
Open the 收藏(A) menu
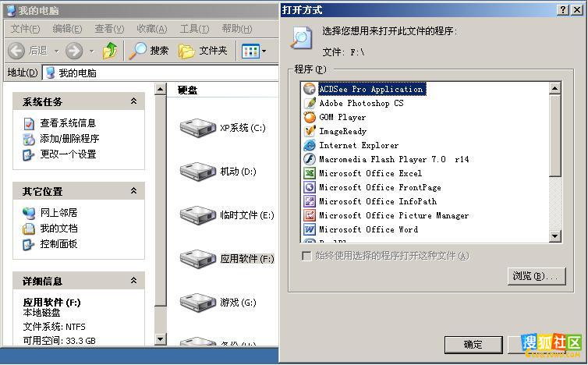[151, 29]
